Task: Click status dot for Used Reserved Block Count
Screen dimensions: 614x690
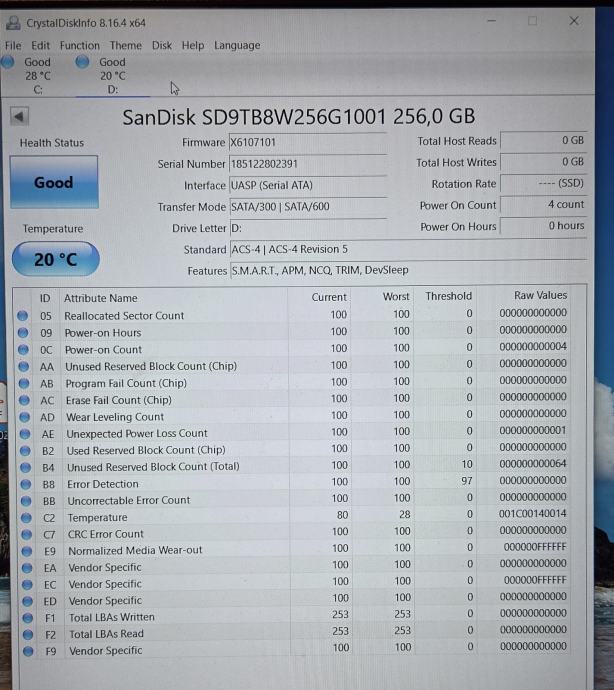Action: 25,451
